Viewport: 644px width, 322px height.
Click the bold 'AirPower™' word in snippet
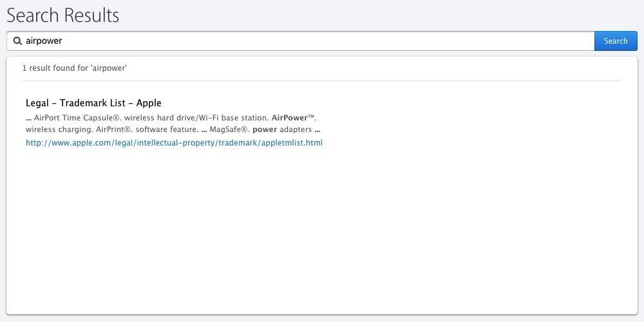click(x=293, y=118)
